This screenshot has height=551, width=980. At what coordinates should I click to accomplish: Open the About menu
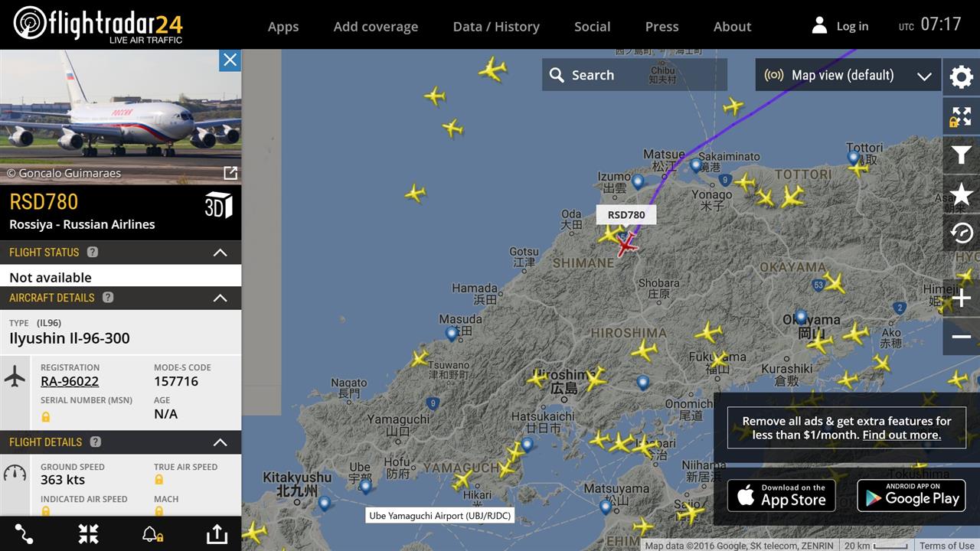click(x=733, y=27)
